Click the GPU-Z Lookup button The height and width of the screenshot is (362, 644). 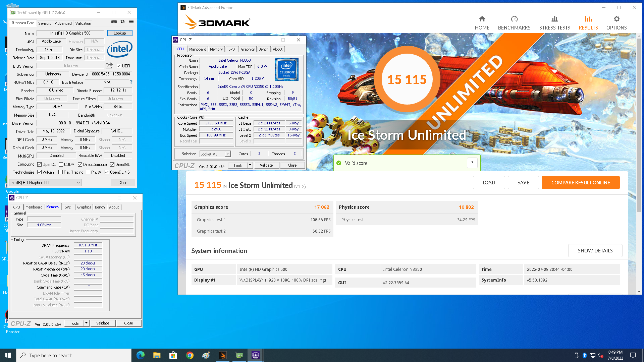click(120, 33)
